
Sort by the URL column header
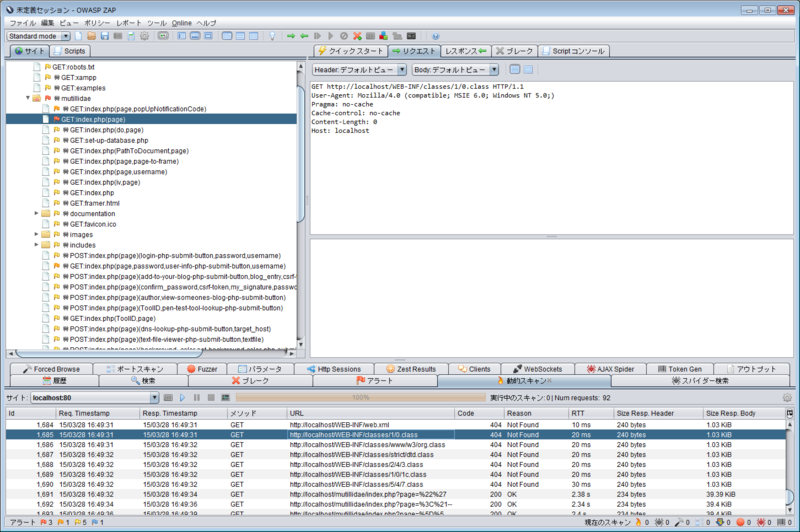pyautogui.click(x=370, y=413)
